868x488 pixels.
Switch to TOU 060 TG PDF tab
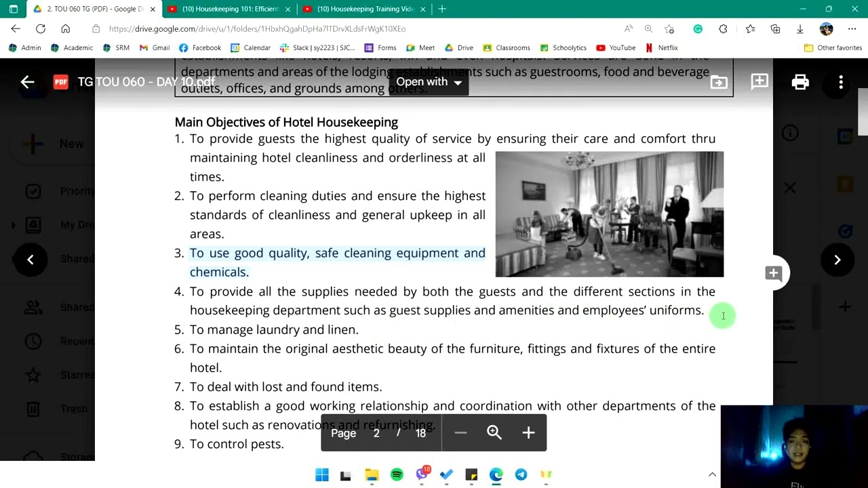point(95,9)
